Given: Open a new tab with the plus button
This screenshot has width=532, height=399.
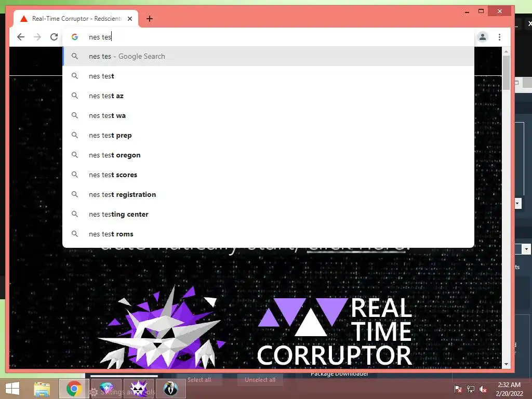Looking at the screenshot, I should [149, 19].
